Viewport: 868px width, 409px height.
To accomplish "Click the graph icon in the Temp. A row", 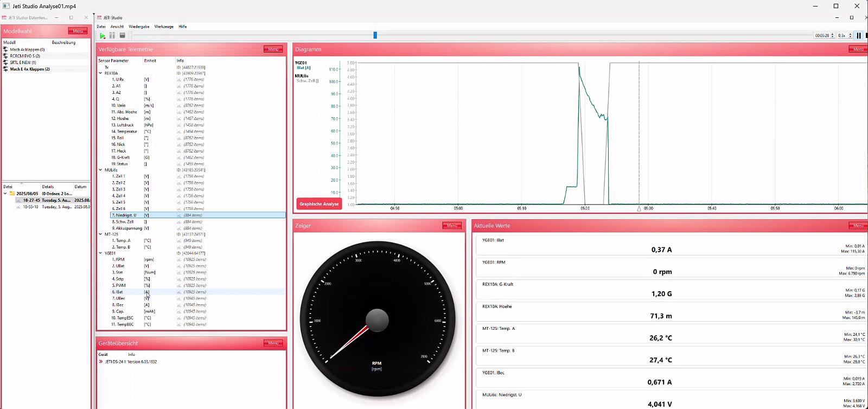I will pos(179,241).
